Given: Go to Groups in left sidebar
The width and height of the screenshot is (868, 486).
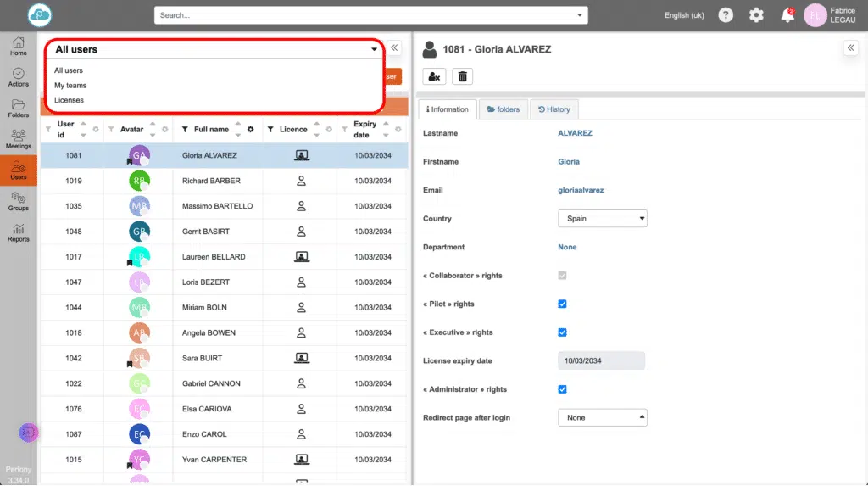Looking at the screenshot, I should tap(19, 201).
